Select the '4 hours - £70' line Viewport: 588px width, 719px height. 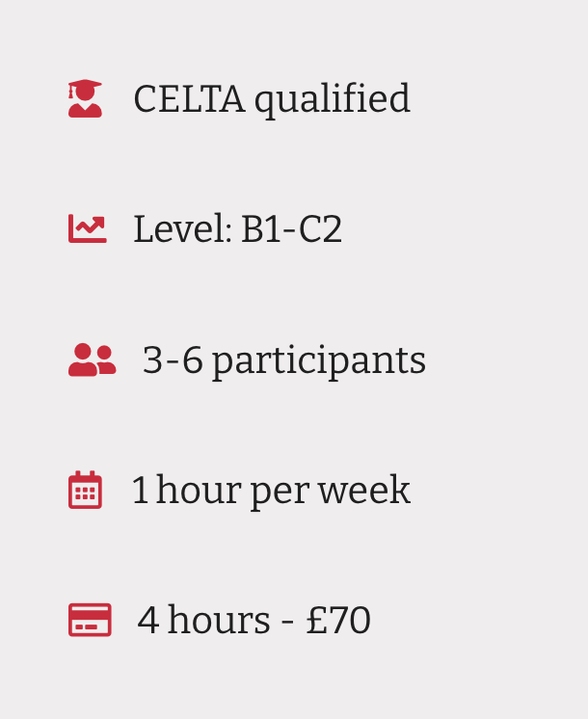click(x=254, y=620)
